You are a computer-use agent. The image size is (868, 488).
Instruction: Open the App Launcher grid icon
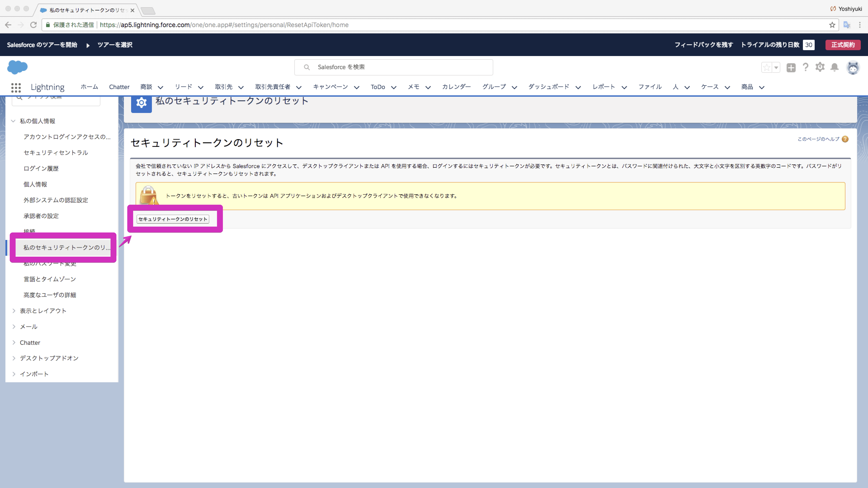click(16, 88)
